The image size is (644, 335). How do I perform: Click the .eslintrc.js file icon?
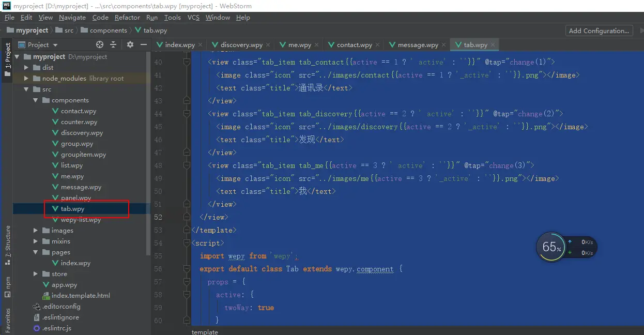coord(37,328)
